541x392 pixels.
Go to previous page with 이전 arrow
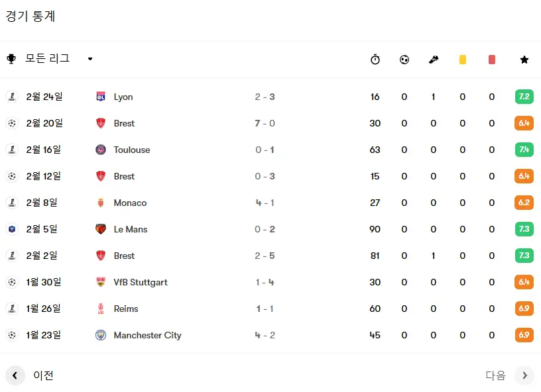pyautogui.click(x=15, y=375)
